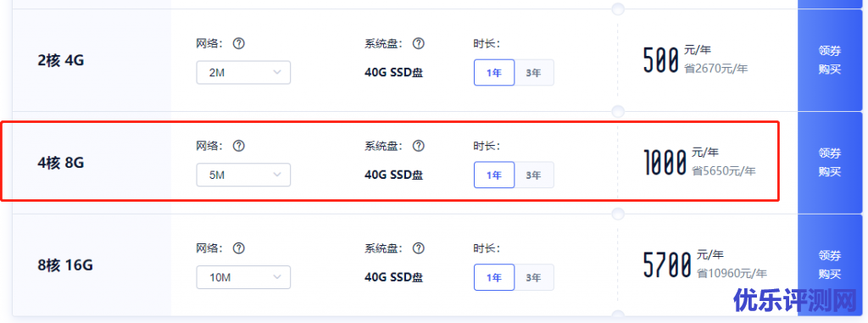
Task: Click 领券购买 for the 5700元 plan
Action: click(x=830, y=265)
